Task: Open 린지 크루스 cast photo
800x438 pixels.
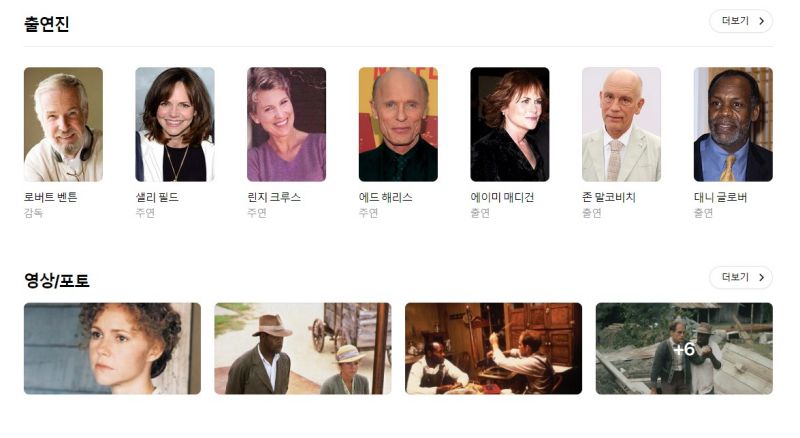Action: click(x=286, y=124)
